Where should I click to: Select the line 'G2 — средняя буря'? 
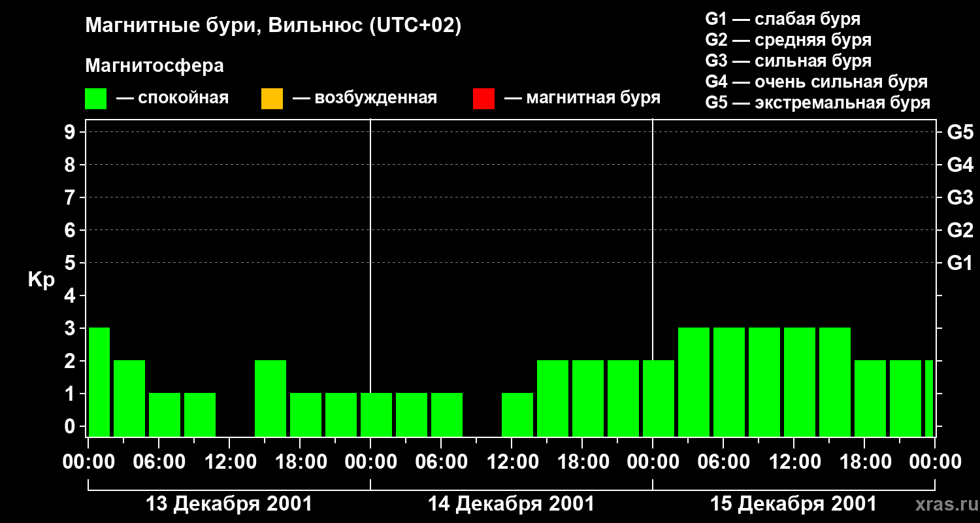pos(789,40)
